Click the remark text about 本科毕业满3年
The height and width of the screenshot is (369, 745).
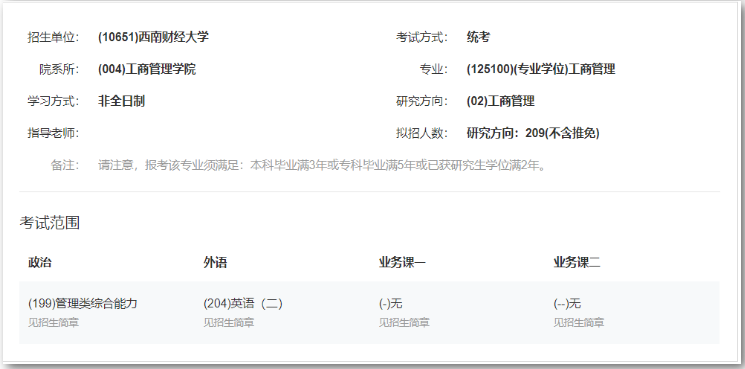pyautogui.click(x=323, y=165)
